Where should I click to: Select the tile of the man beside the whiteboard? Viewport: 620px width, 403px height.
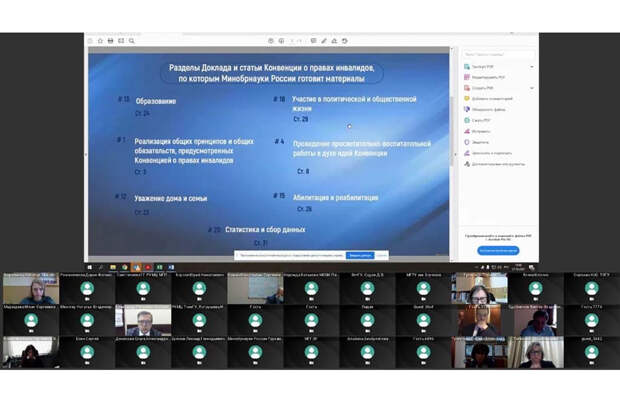tap(255, 288)
